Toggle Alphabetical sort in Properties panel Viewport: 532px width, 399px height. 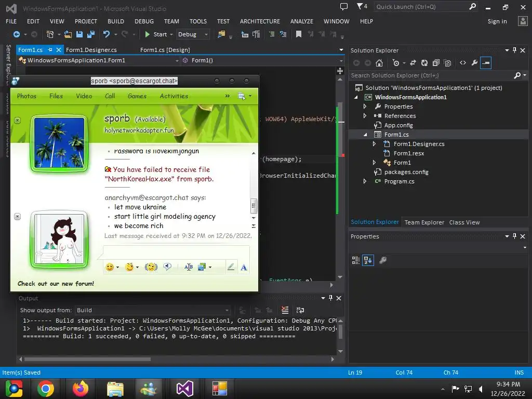368,260
